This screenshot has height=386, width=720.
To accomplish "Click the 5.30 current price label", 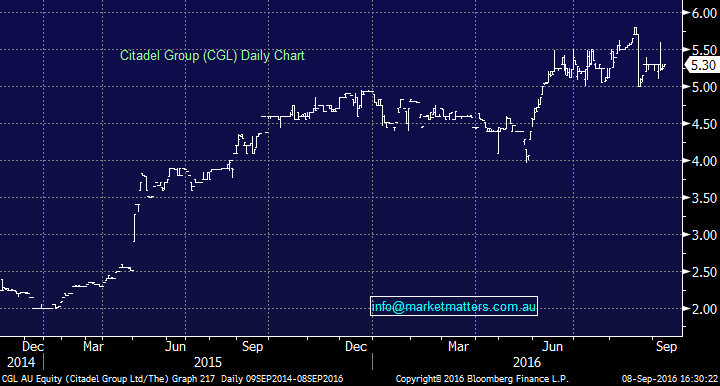I will 703,65.
